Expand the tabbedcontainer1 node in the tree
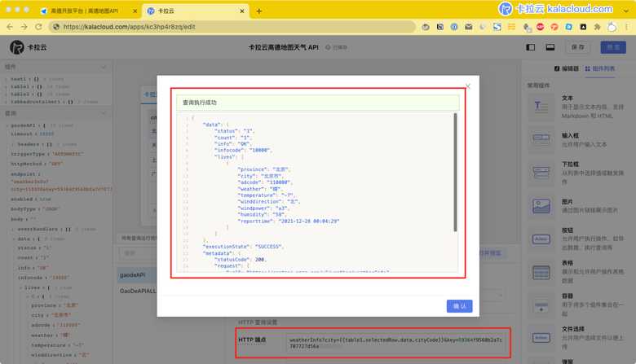Viewport: 636px width, 364px height. [6, 102]
